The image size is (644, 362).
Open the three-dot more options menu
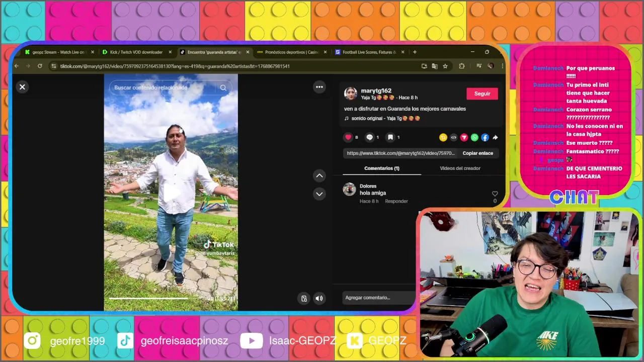319,87
